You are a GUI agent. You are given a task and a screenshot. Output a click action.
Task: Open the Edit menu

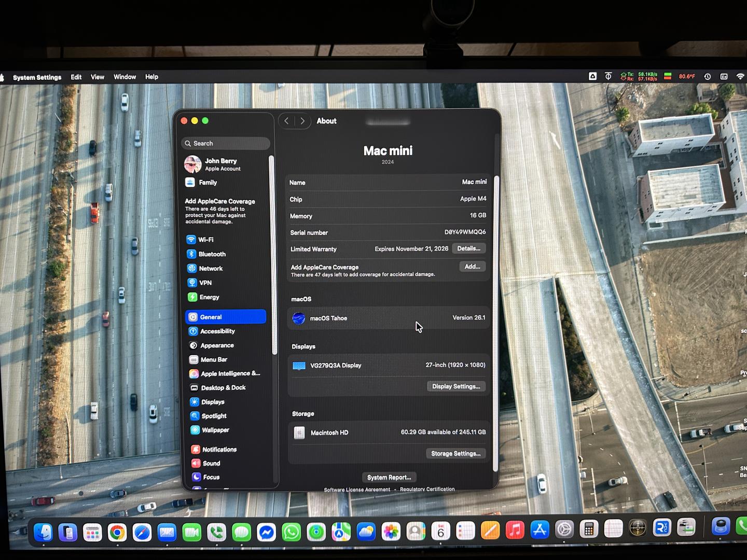pos(76,77)
